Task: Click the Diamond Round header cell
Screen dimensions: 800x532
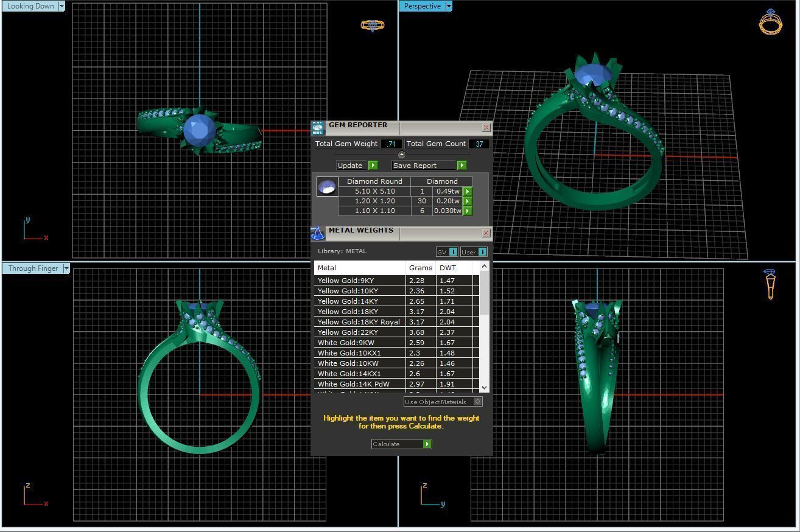Action: pos(374,181)
